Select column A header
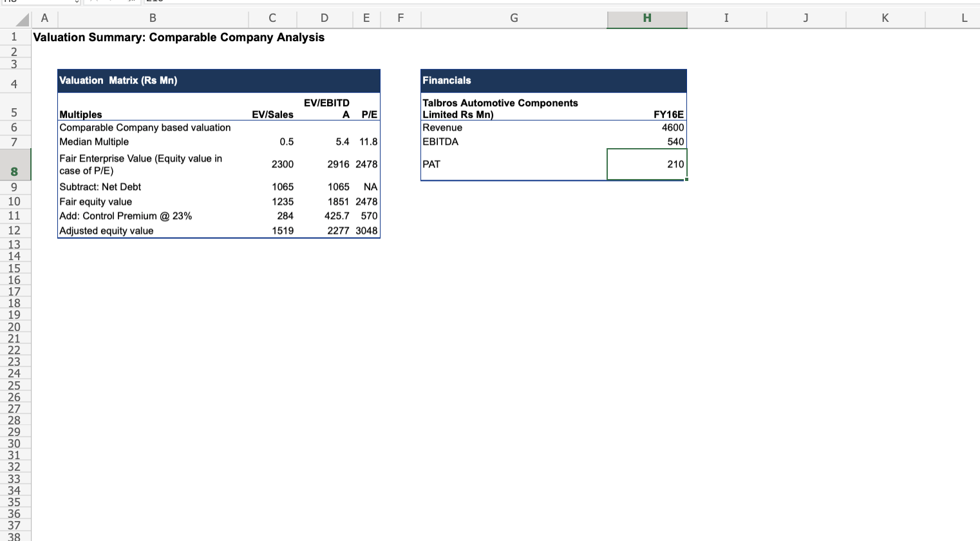This screenshot has height=541, width=980. tap(44, 19)
